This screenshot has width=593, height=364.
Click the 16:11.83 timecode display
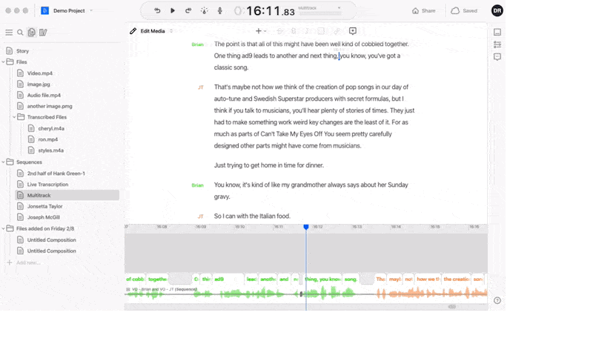point(270,11)
